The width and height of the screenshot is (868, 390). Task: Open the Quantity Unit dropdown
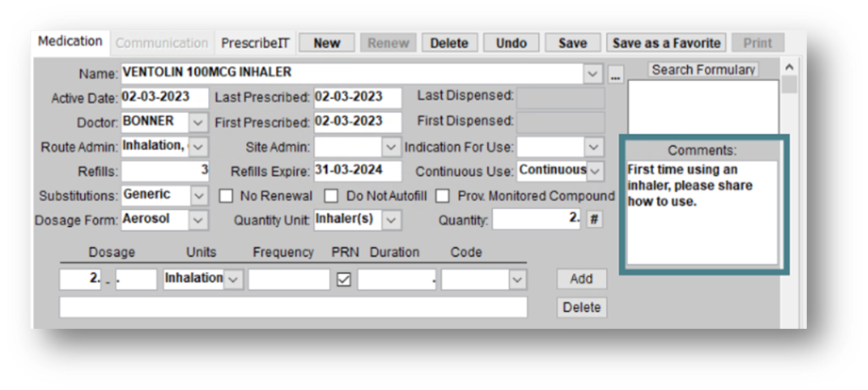[391, 220]
